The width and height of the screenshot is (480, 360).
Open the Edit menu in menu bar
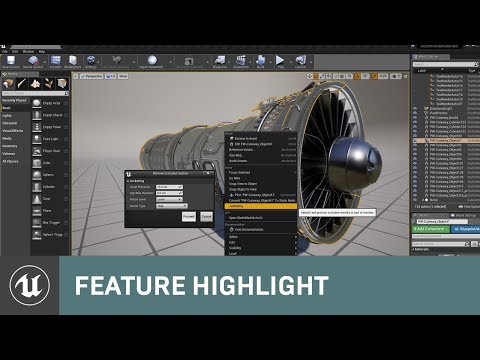(x=15, y=52)
